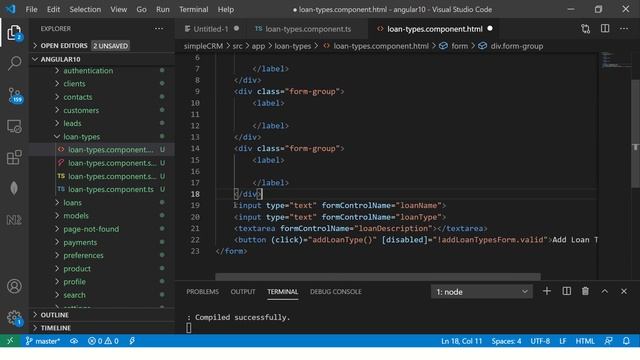This screenshot has width=640, height=360.
Task: Click Ln 18, Col 11 position
Action: pos(461,341)
